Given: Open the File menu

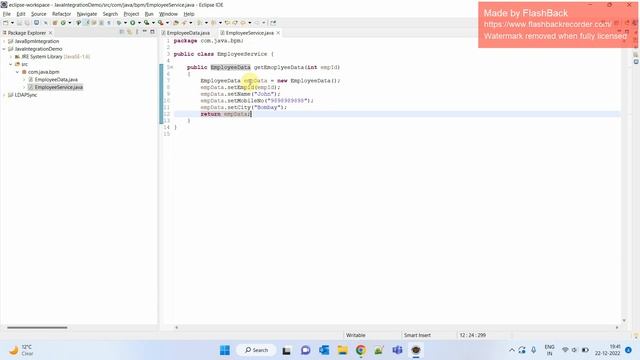Looking at the screenshot, I should pyautogui.click(x=7, y=14).
